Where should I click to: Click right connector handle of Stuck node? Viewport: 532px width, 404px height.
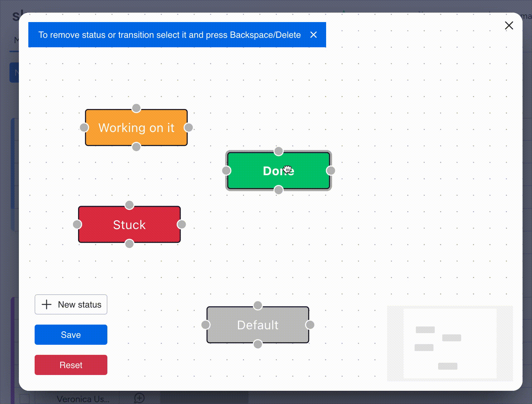pos(182,224)
